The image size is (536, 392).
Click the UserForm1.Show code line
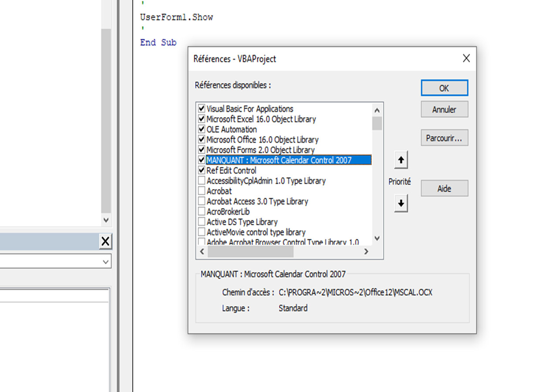click(x=176, y=17)
